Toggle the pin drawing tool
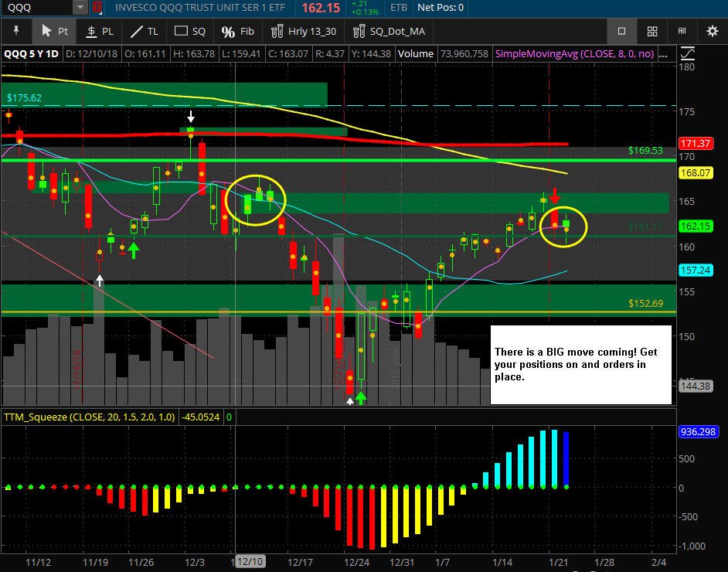This screenshot has width=728, height=572. 16,31
